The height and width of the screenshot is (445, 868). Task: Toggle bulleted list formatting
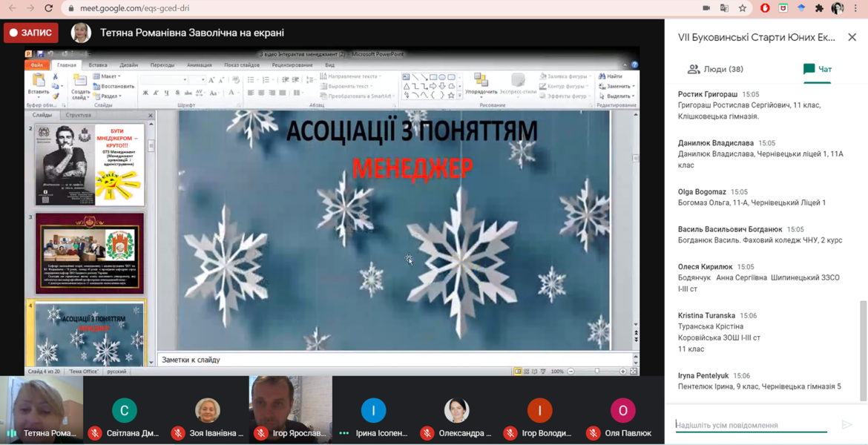point(252,80)
